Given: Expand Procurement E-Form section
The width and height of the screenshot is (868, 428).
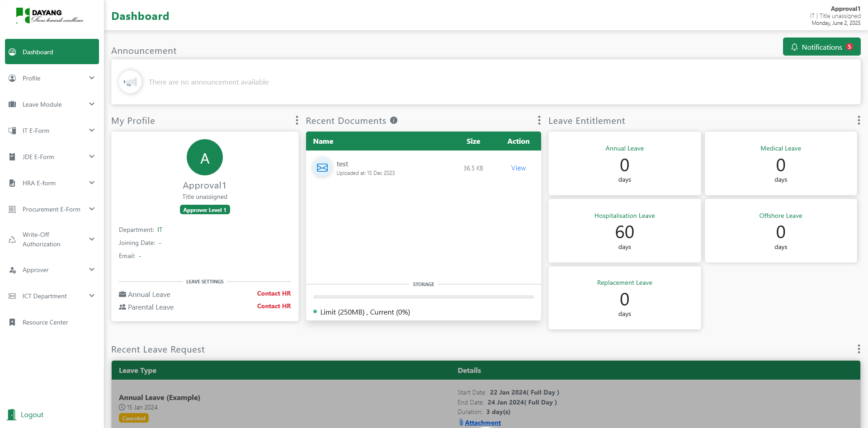Looking at the screenshot, I should [x=52, y=209].
